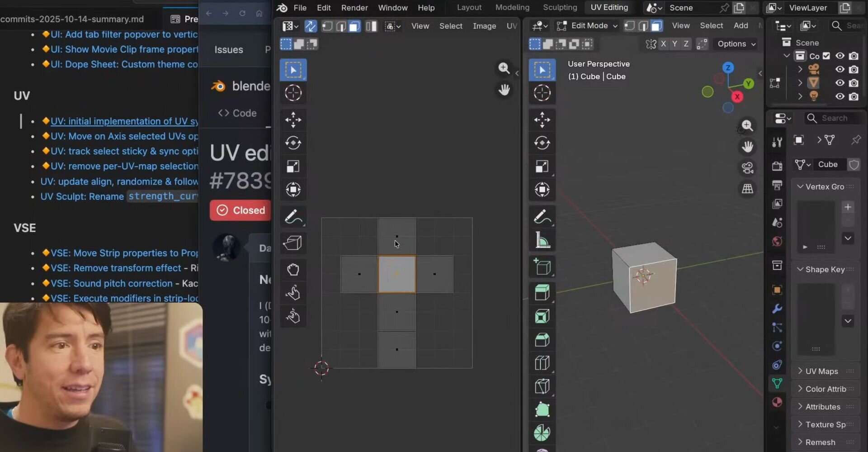The image size is (868, 452).
Task: Select the Measure tool in 3D viewport
Action: click(x=542, y=240)
